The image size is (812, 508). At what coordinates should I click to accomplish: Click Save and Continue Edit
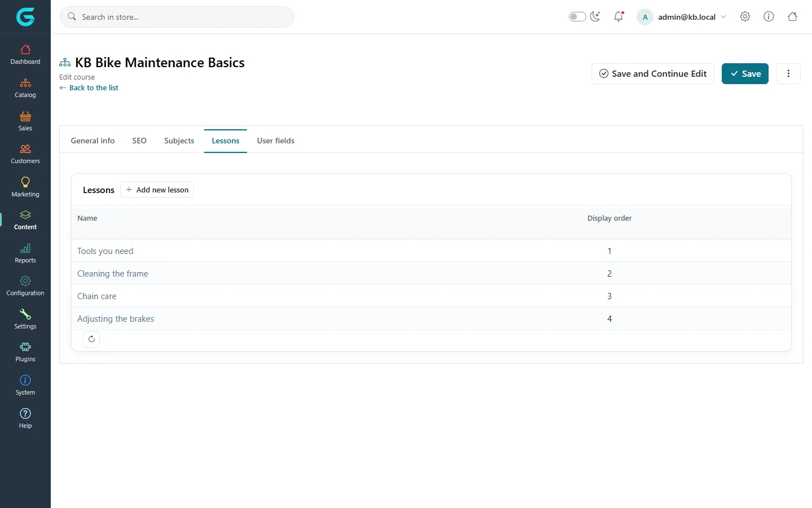(653, 73)
